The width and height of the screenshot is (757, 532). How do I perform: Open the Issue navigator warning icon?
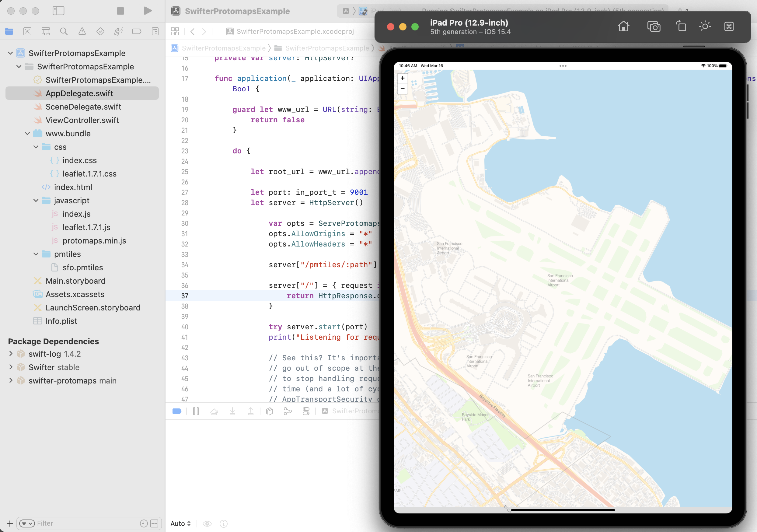coord(82,31)
